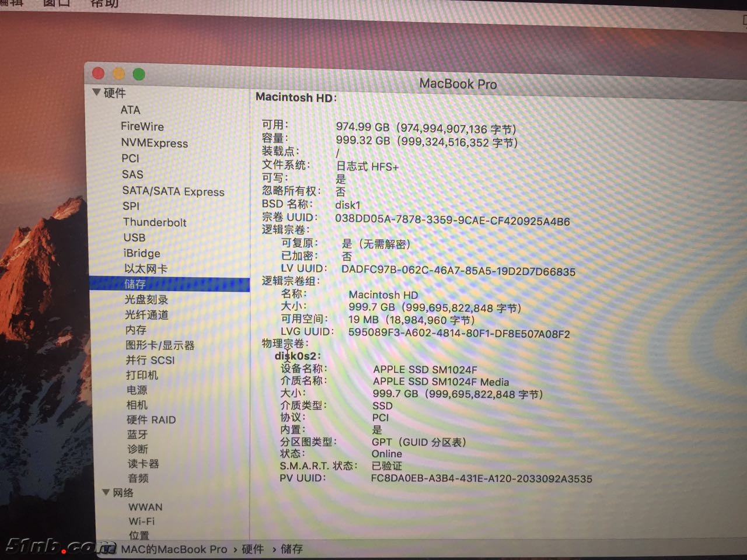This screenshot has height=560, width=747.
Task: Open the iBridge sidebar entry
Action: tap(142, 253)
